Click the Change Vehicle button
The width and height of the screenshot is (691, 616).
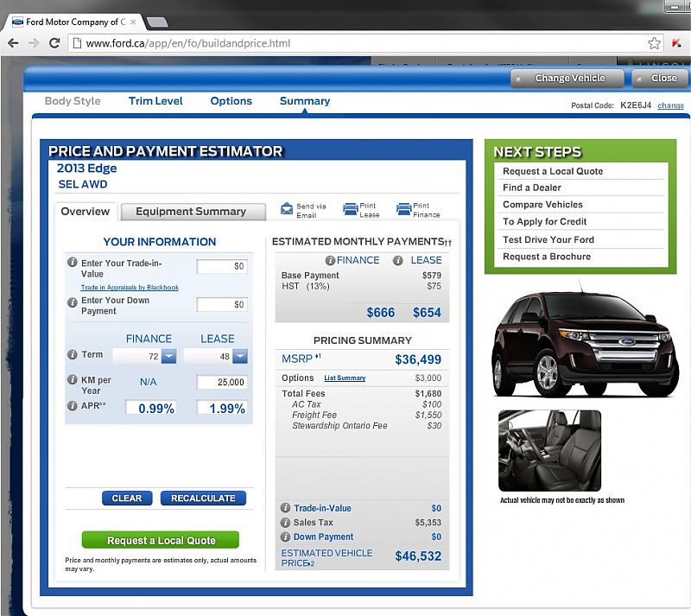click(x=567, y=79)
